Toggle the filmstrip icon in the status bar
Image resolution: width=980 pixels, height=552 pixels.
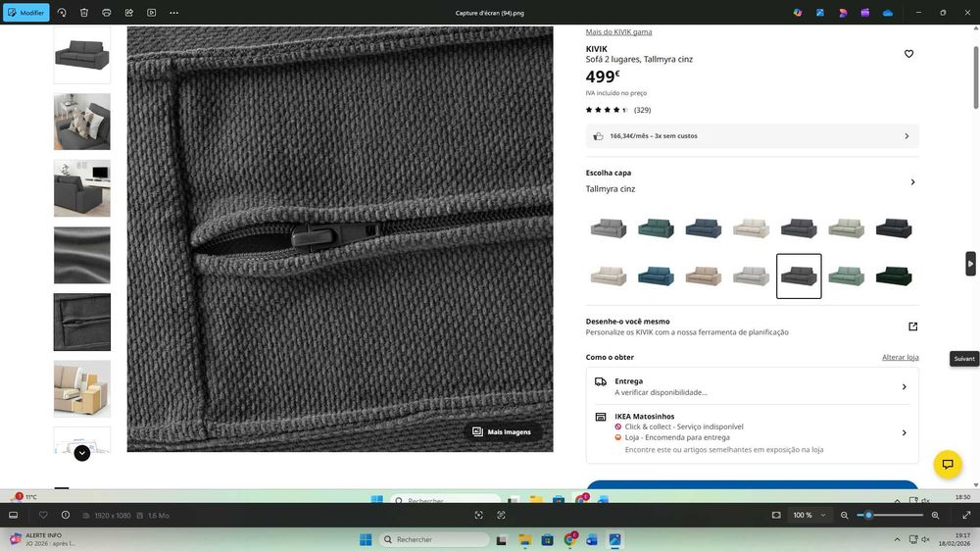(x=13, y=515)
